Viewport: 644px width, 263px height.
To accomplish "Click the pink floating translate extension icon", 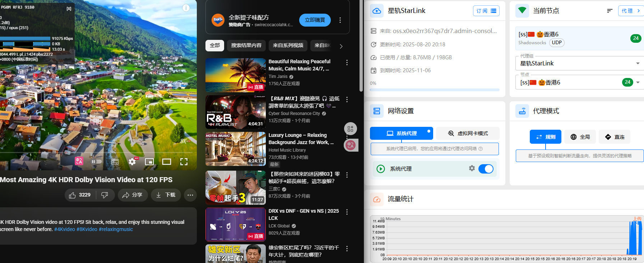I will point(351,145).
